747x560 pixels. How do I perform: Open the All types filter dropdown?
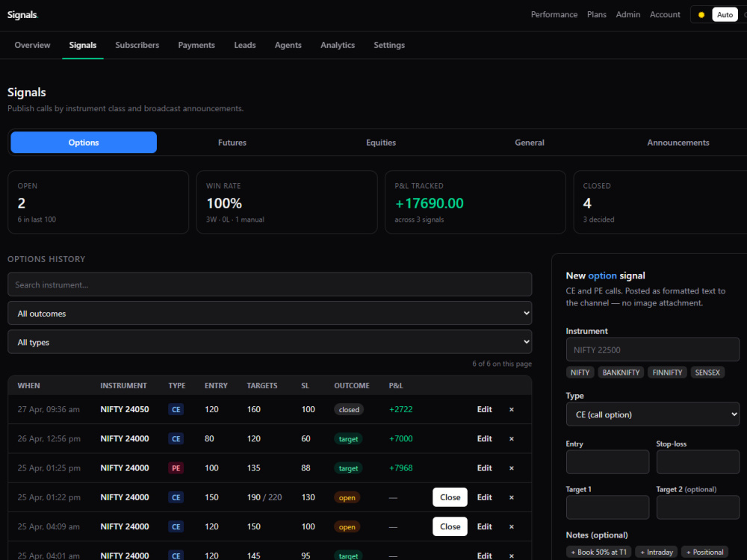tap(270, 342)
